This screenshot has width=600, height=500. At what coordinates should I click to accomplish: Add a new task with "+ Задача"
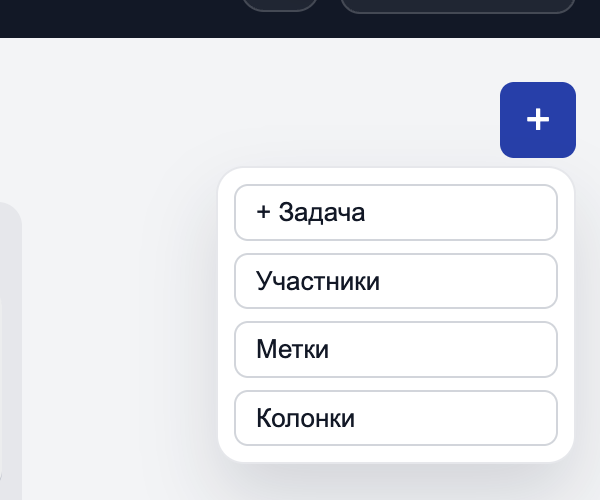(395, 212)
